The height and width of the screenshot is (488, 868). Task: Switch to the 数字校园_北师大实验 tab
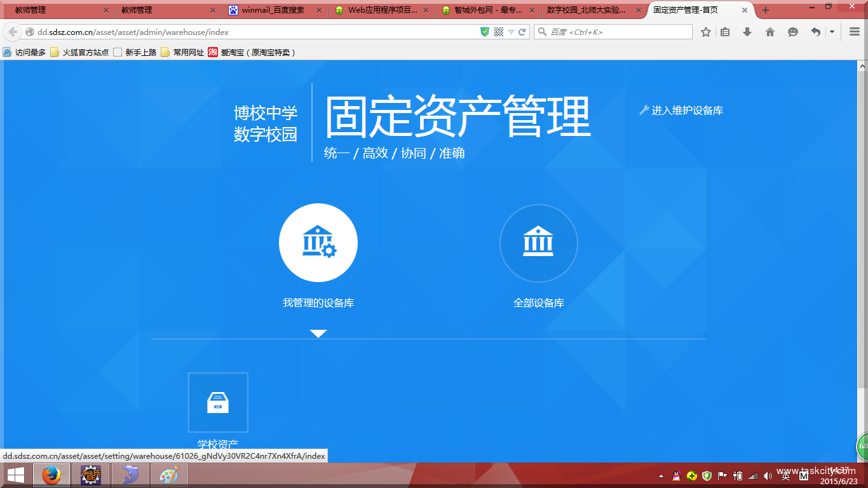pyautogui.click(x=585, y=10)
